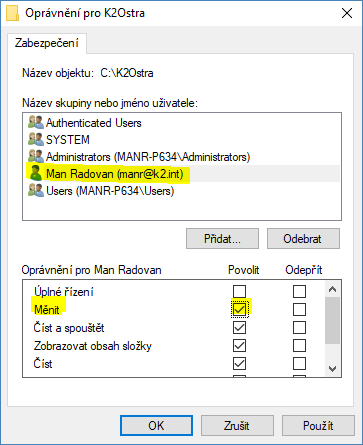Viewport: 363px width, 445px height.
Task: Click the SYSTEM group icon
Action: pyautogui.click(x=36, y=139)
